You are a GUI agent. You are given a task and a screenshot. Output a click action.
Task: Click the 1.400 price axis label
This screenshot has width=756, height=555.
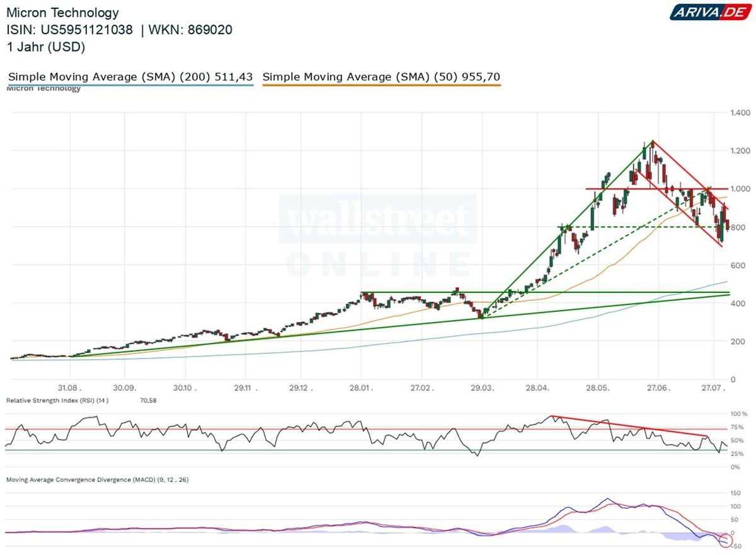click(x=741, y=113)
